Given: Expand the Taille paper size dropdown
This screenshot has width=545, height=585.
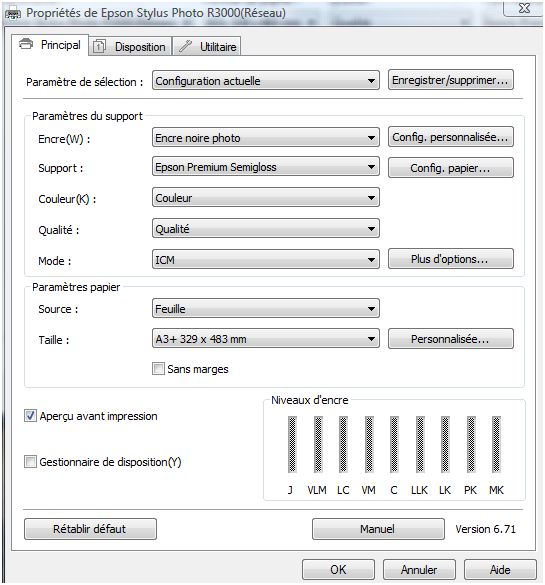Looking at the screenshot, I should (x=266, y=339).
